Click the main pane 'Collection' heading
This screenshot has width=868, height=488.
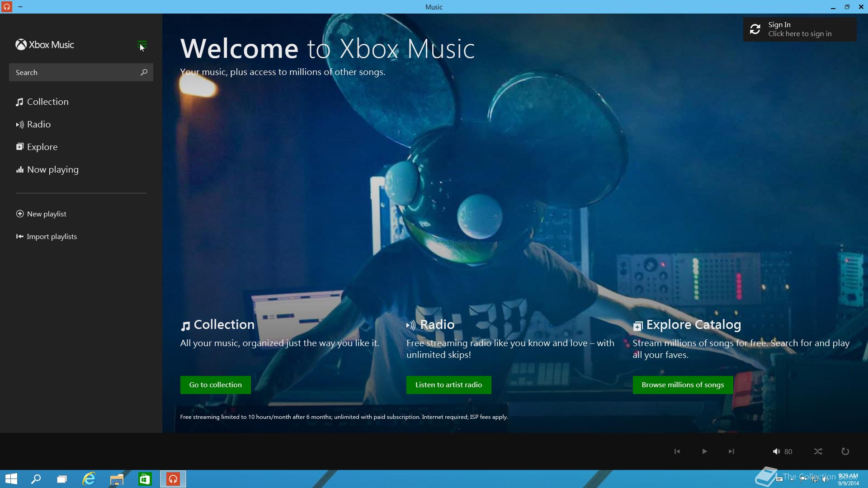click(224, 325)
